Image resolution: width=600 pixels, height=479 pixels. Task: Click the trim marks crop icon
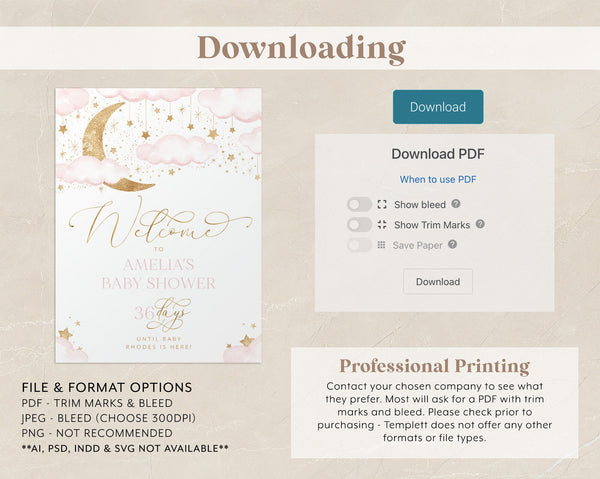[x=382, y=225]
